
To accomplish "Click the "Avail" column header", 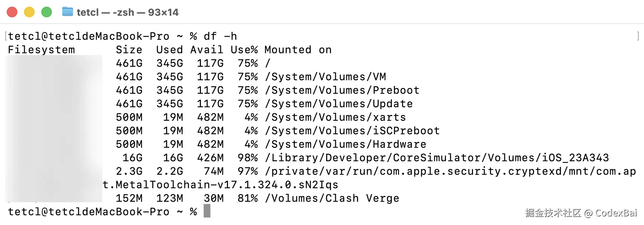I will pos(207,50).
